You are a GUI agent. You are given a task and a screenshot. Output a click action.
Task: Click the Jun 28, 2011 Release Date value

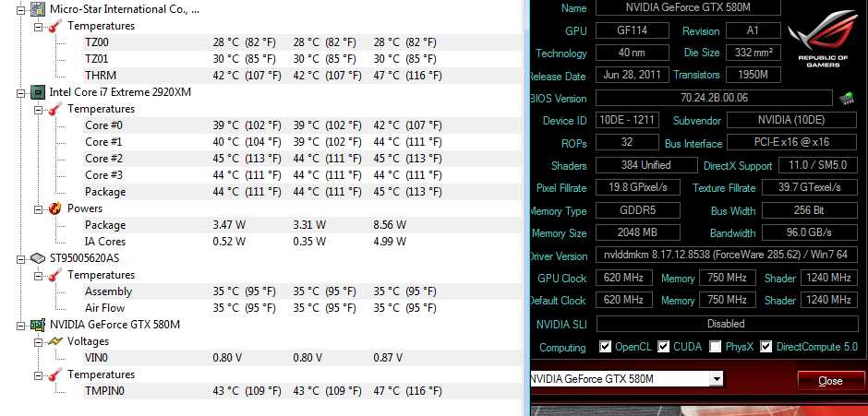(x=633, y=75)
